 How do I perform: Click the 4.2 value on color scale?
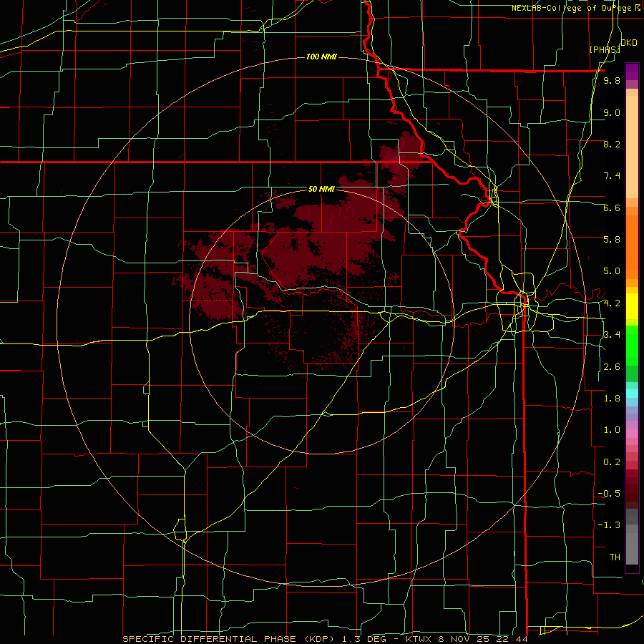click(612, 303)
